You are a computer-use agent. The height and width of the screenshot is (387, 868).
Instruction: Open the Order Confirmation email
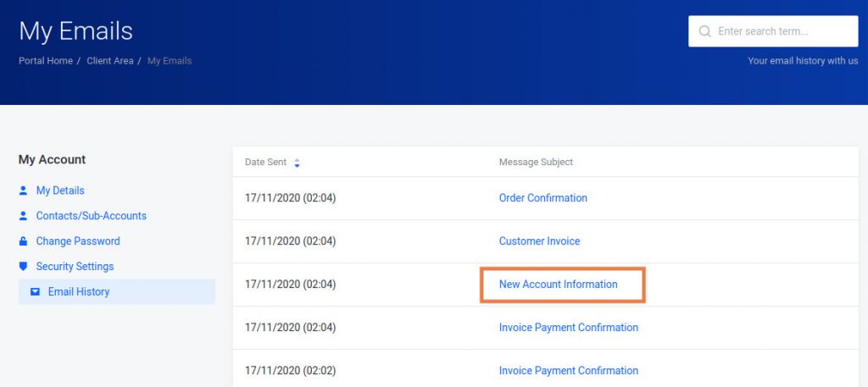(x=543, y=198)
